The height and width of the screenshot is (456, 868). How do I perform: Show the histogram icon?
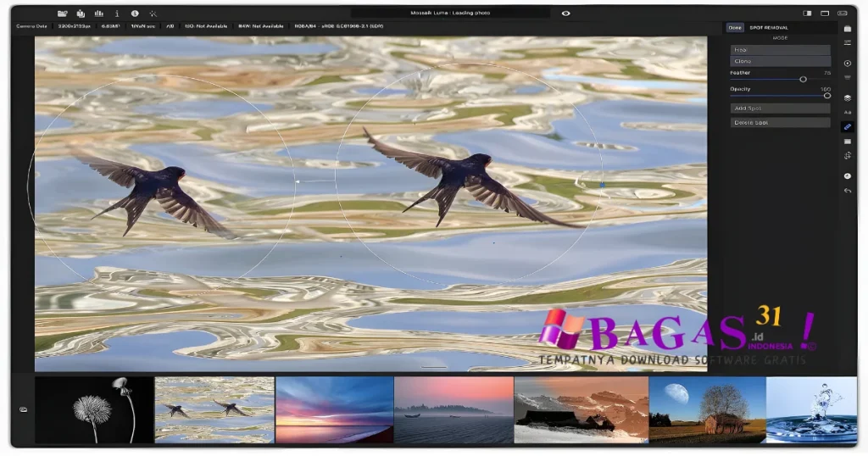tap(99, 14)
